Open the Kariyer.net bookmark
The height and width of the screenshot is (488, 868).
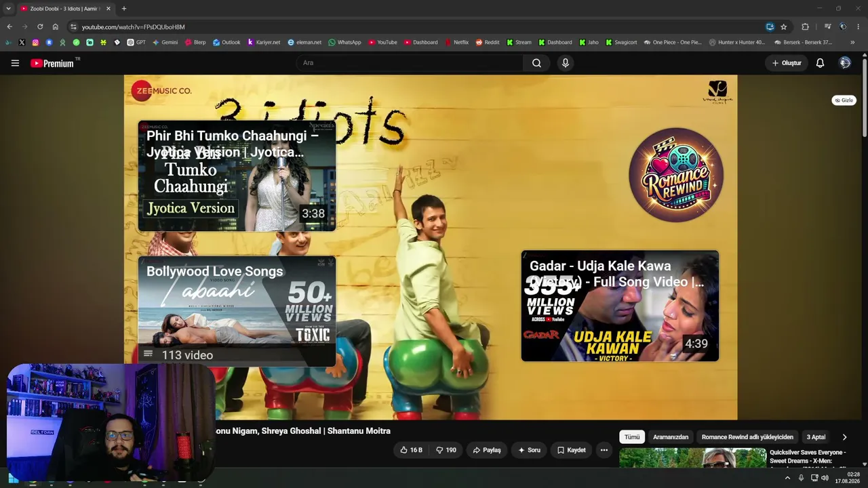[x=264, y=42]
